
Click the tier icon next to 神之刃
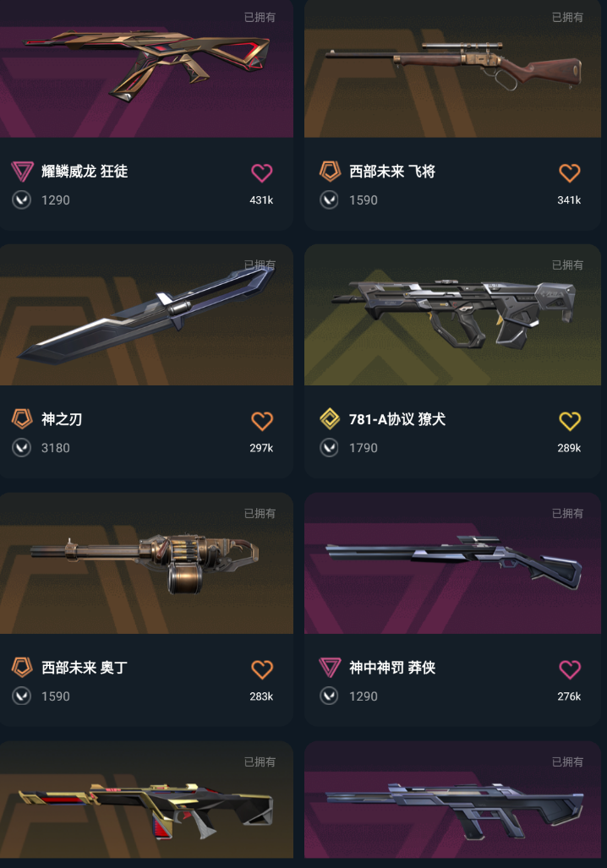22,419
